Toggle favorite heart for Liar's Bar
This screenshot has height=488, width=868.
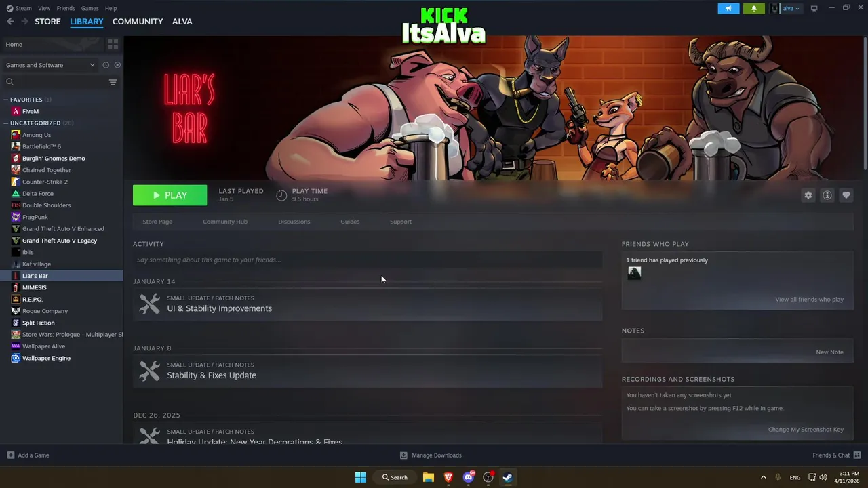click(x=846, y=195)
